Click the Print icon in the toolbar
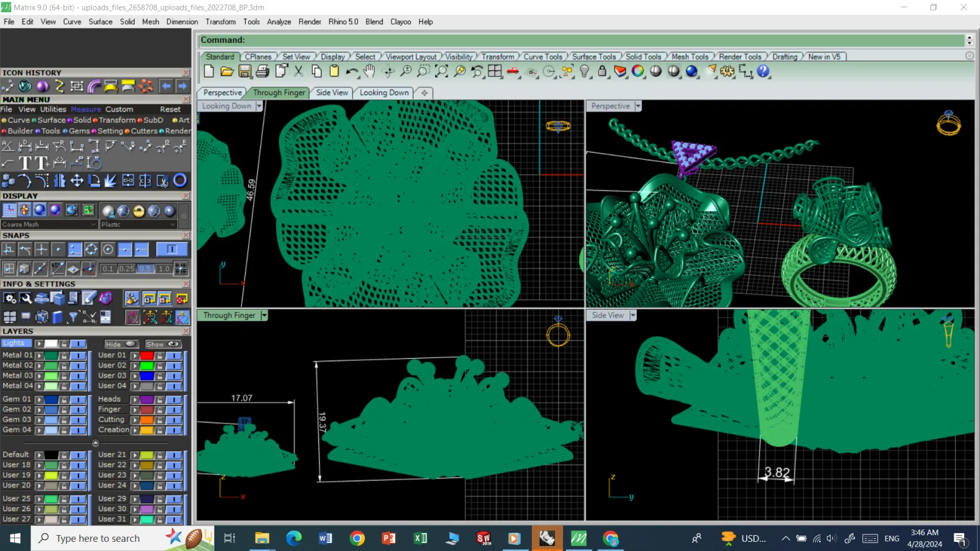Image resolution: width=980 pixels, height=551 pixels. click(263, 72)
